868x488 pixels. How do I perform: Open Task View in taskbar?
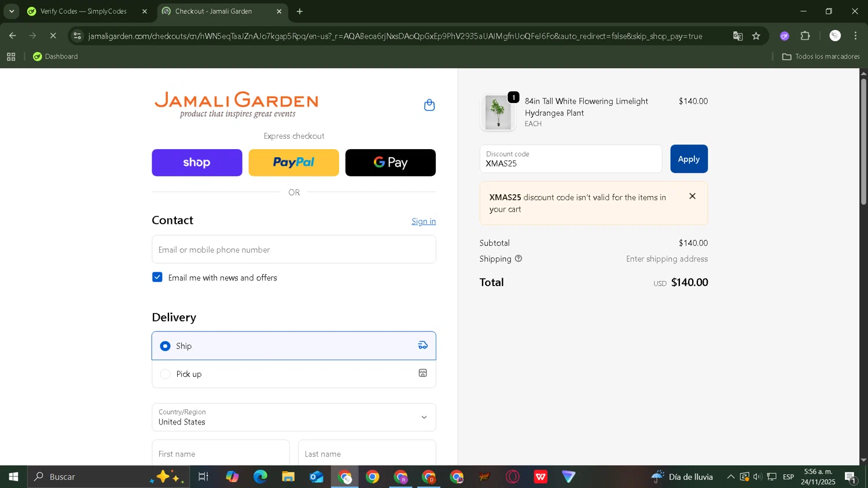(203, 477)
